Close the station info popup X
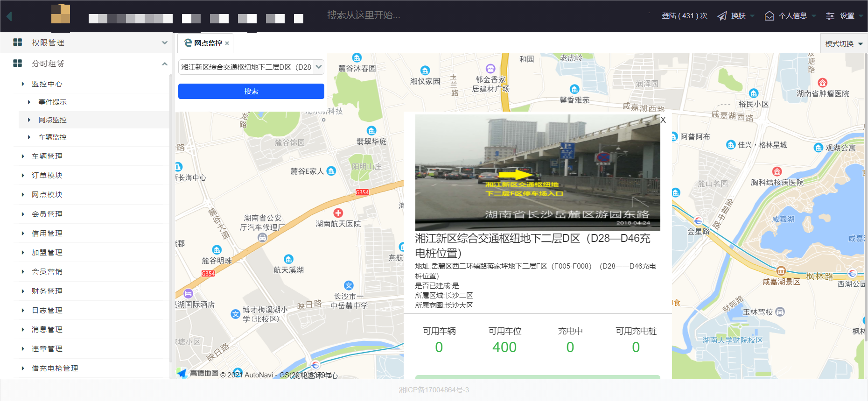 click(663, 120)
